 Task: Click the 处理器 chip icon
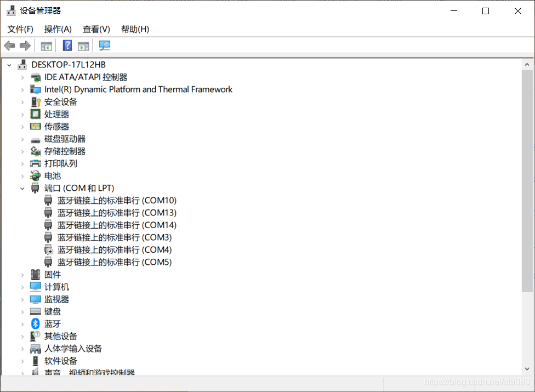click(x=36, y=114)
